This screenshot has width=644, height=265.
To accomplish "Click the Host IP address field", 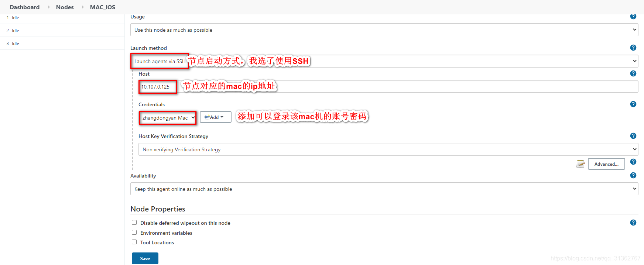I will [388, 87].
